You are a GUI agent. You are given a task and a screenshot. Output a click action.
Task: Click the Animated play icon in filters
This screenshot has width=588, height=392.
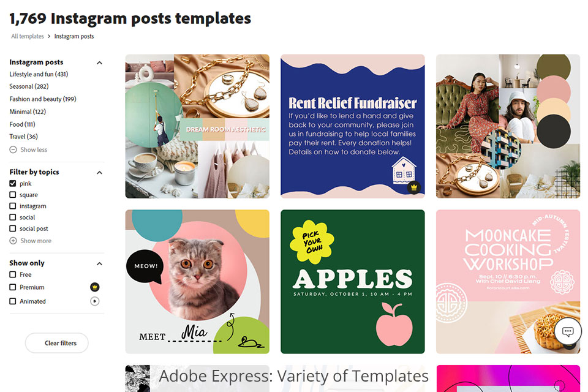coord(95,301)
